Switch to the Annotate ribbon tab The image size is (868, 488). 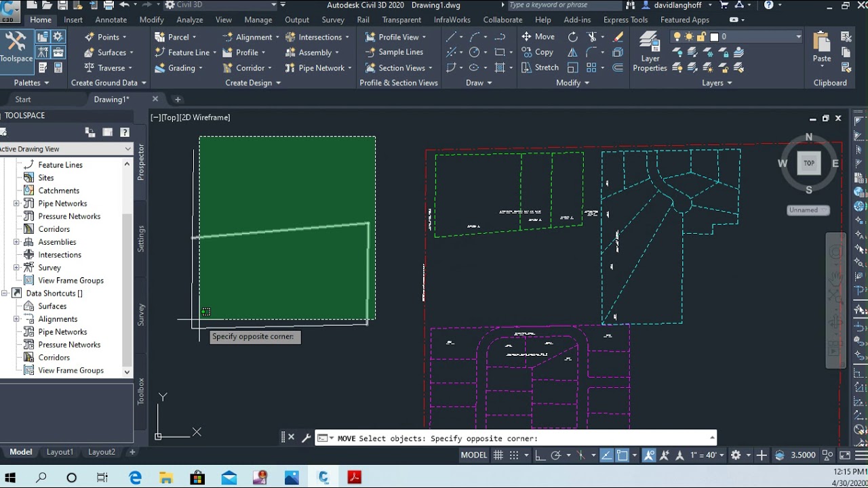pos(111,20)
